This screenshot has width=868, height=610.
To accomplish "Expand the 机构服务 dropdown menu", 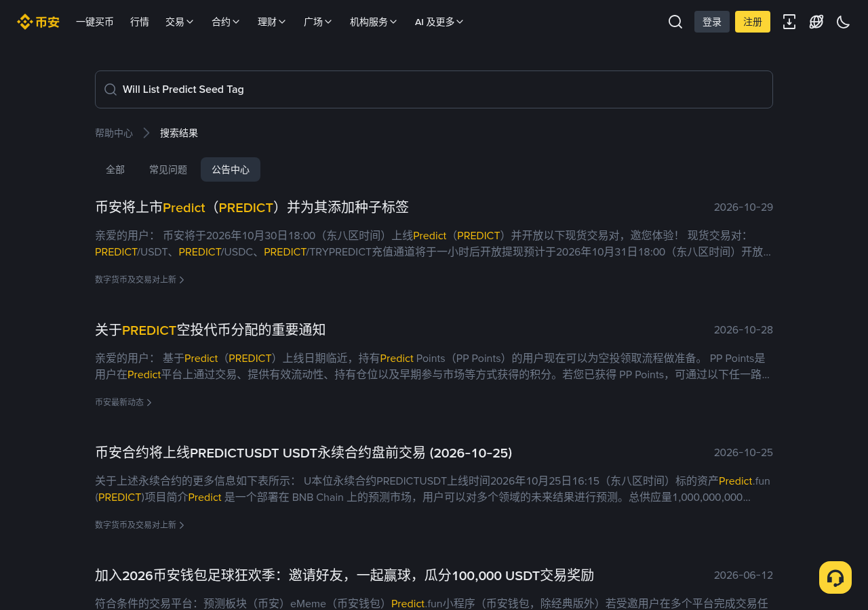I will pos(374,22).
